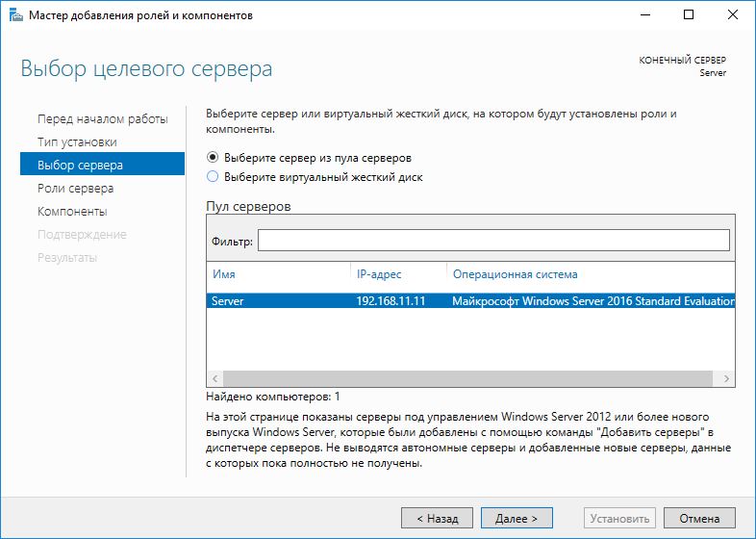Click into the 'Фильтр' text field
The image size is (756, 539).
pos(492,241)
